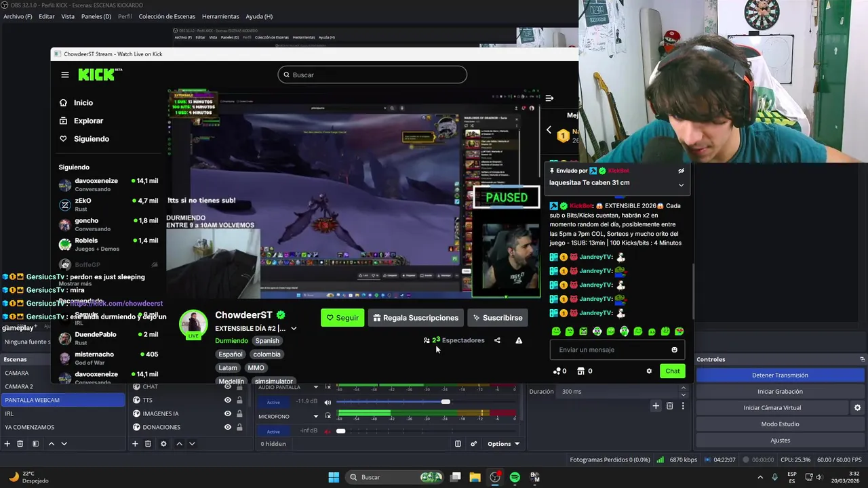Open Kick hamburger menu

click(x=65, y=75)
